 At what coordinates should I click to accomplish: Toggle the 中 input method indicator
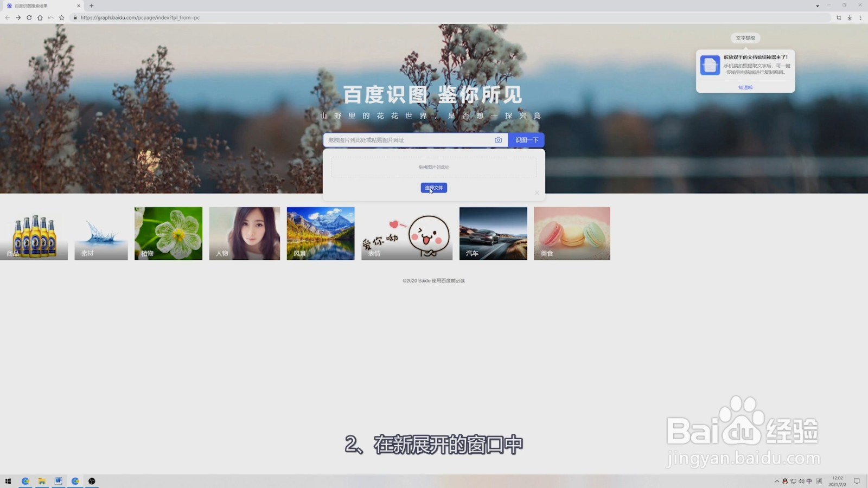(x=809, y=481)
